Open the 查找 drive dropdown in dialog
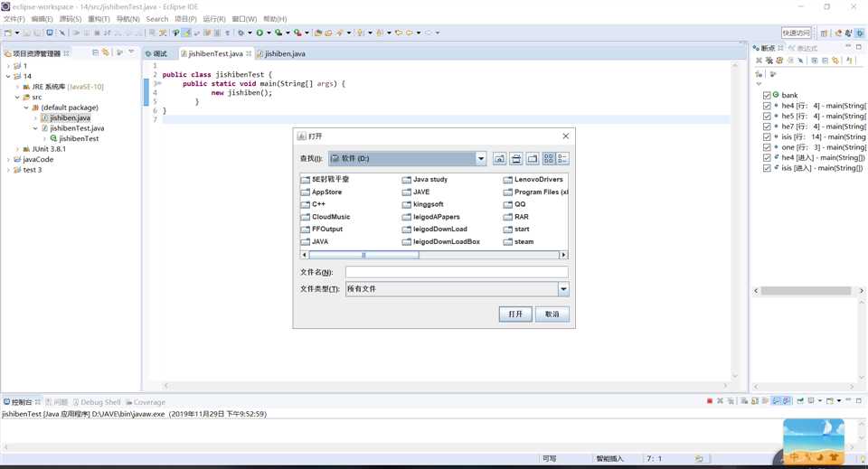Viewport: 868px width, 469px height. click(480, 158)
